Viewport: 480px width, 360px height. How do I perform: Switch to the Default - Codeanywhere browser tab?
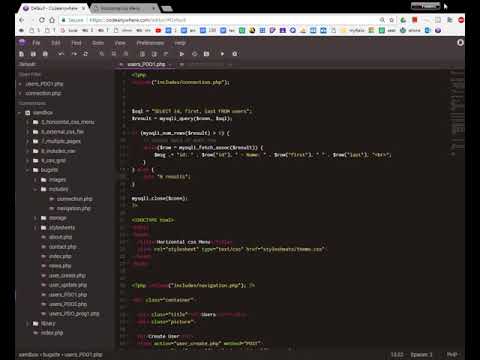click(x=54, y=8)
